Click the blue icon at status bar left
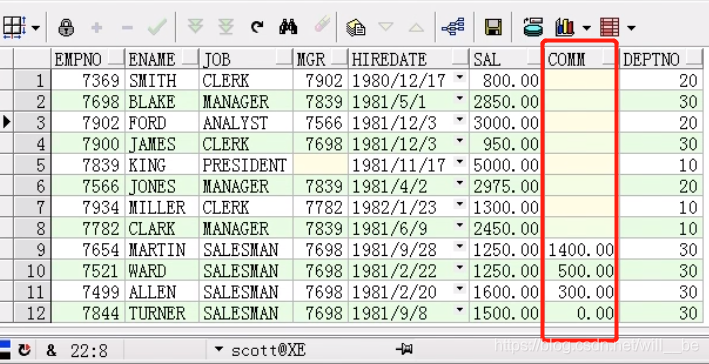Viewport: 709px width, 364px height. 5,350
